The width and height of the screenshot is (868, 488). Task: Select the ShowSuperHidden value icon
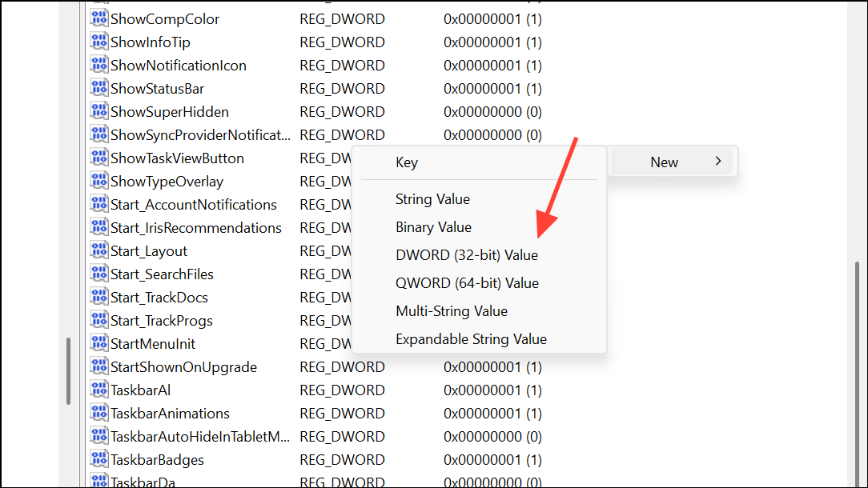tap(98, 111)
